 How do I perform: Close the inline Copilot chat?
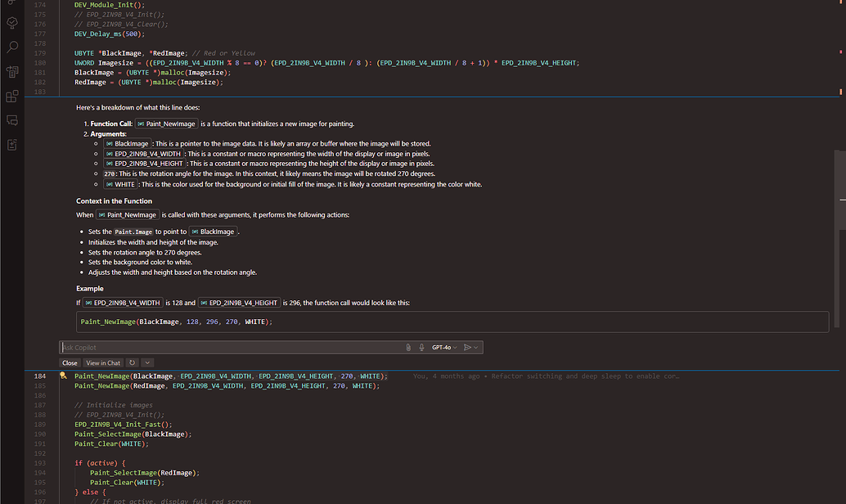pos(70,362)
